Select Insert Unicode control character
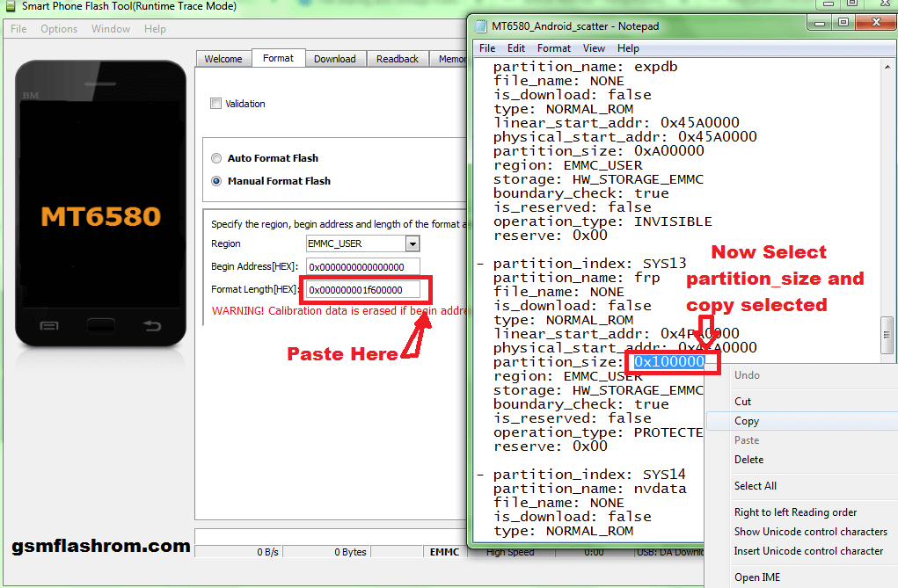This screenshot has height=588, width=898. click(x=802, y=551)
